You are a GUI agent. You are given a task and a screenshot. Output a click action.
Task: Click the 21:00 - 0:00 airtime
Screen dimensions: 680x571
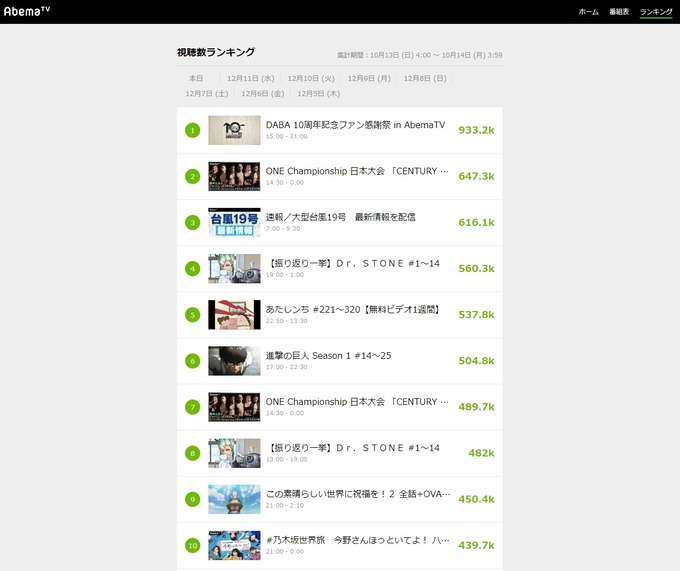coord(284,552)
